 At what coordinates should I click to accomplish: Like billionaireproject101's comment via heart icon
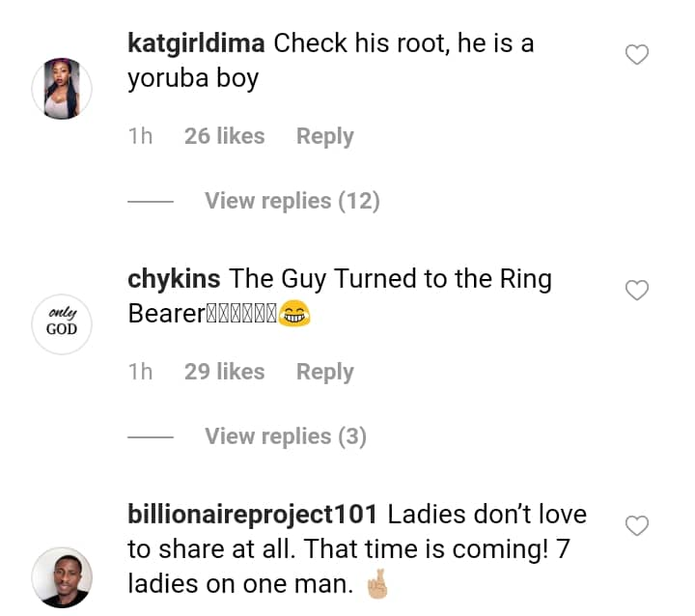point(637,525)
